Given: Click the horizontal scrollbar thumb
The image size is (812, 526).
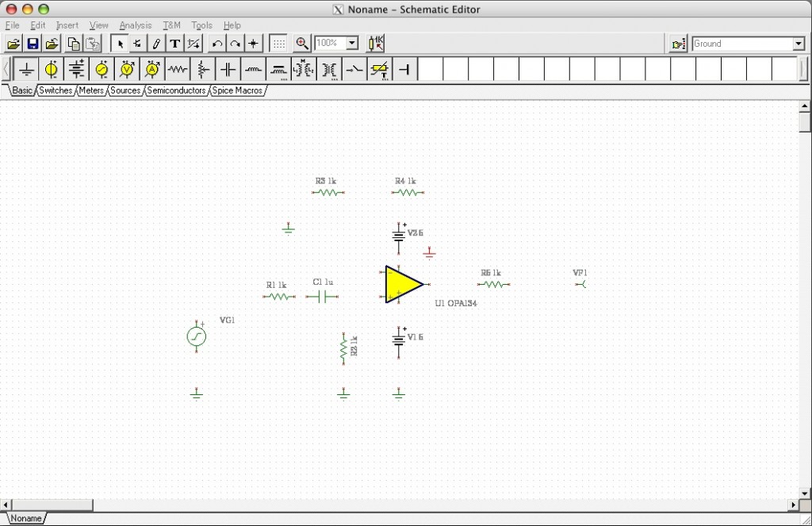Looking at the screenshot, I should tap(52, 505).
